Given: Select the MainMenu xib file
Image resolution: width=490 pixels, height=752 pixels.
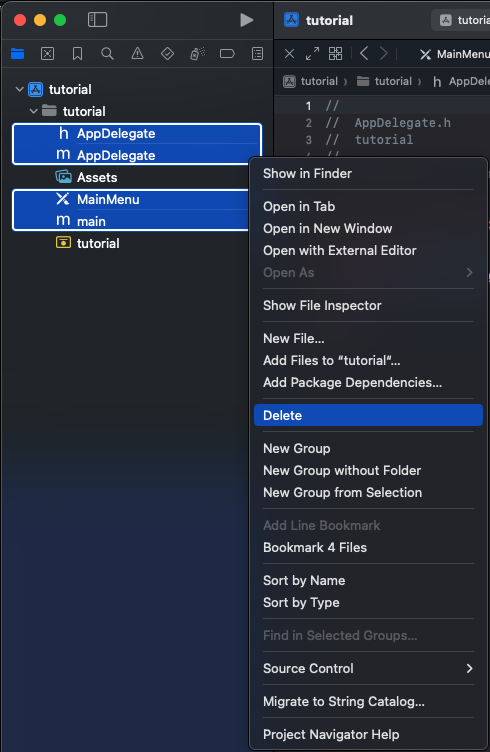Looking at the screenshot, I should pos(130,199).
